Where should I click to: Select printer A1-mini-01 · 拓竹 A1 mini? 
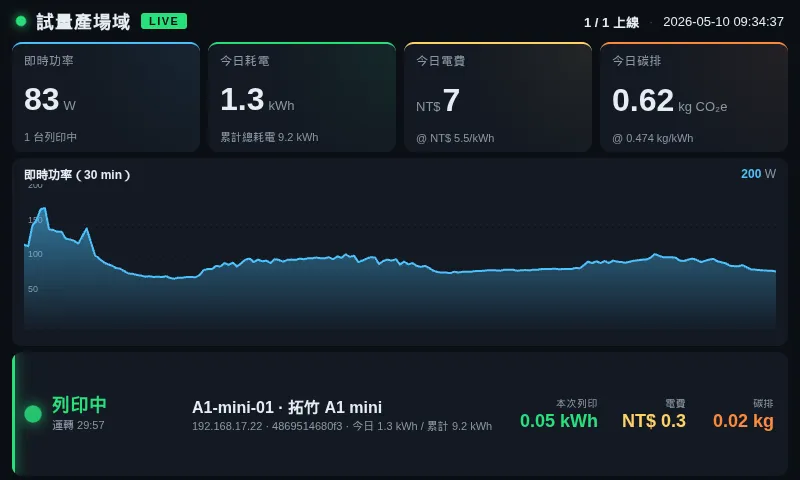click(x=287, y=407)
